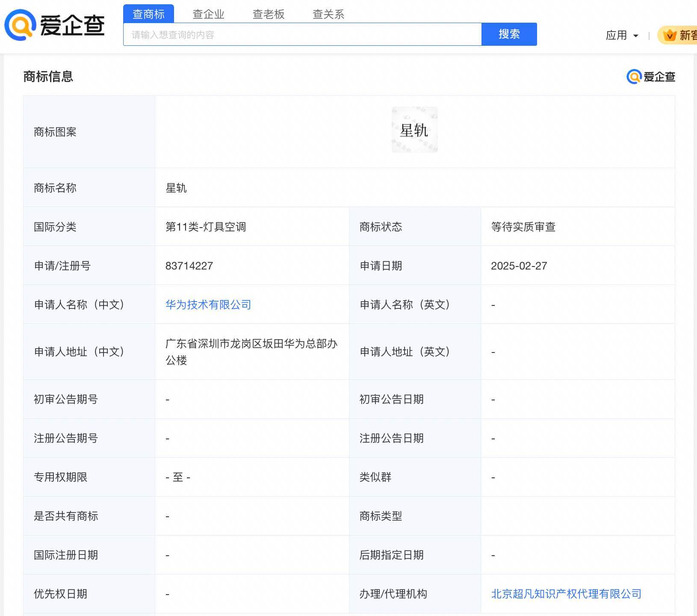Click the 商标信息 section heading

(x=48, y=77)
